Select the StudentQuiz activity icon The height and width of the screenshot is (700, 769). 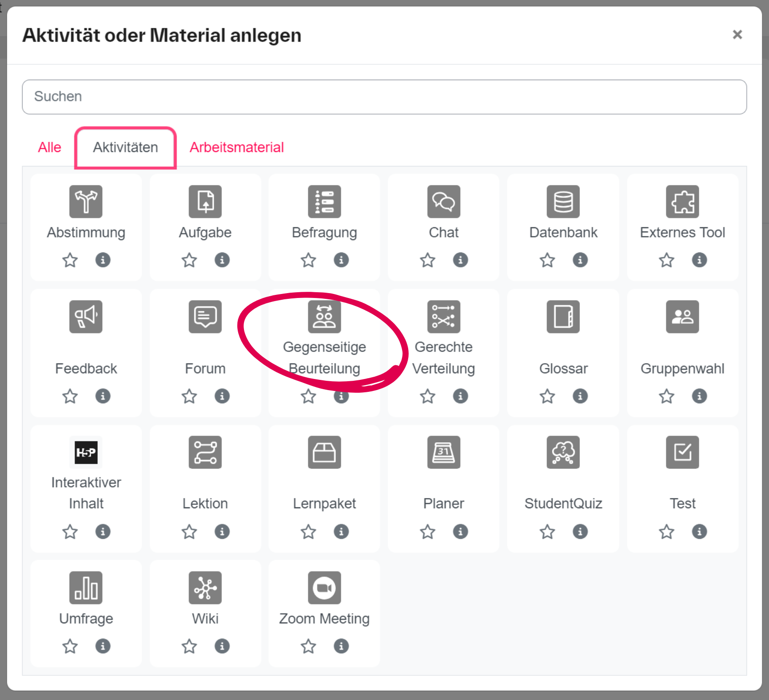[563, 452]
